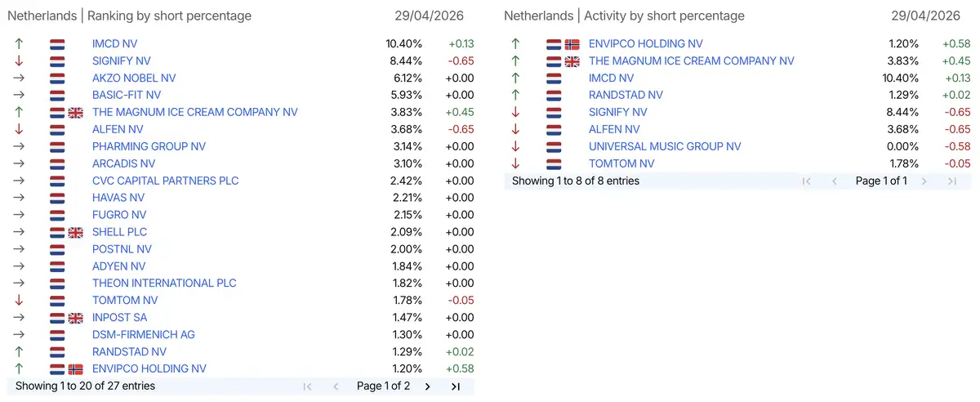Click Ranking by short percentage heading
The image size is (980, 402).
pos(170,16)
